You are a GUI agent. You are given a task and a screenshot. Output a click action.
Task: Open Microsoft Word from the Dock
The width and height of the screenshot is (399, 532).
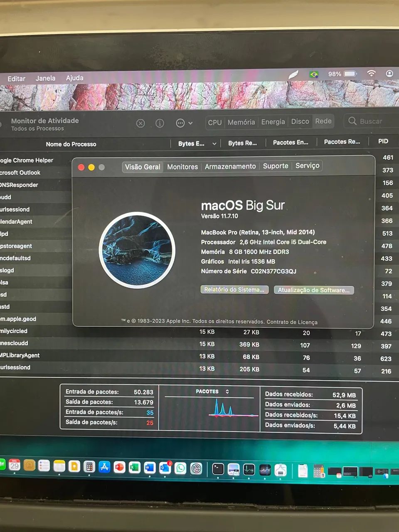click(149, 468)
